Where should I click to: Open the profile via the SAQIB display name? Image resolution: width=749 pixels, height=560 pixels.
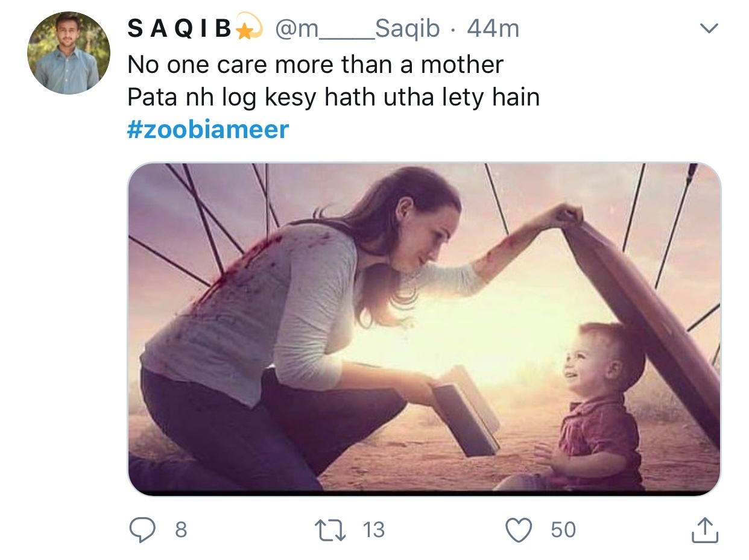coord(180,28)
